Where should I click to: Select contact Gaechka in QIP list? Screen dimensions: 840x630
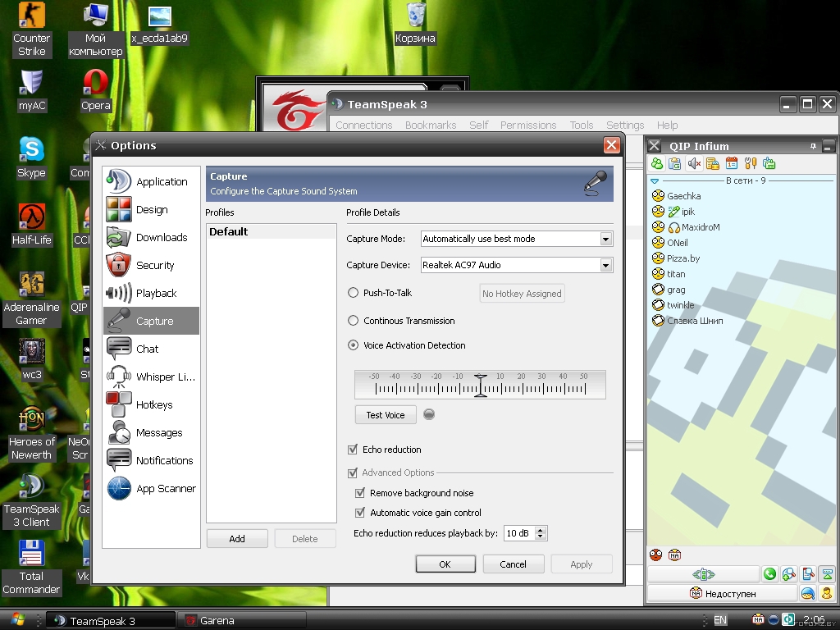click(683, 196)
